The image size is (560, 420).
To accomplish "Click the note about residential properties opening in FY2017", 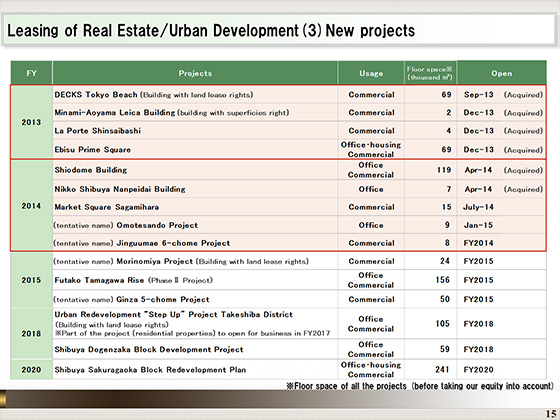I will [x=192, y=333].
